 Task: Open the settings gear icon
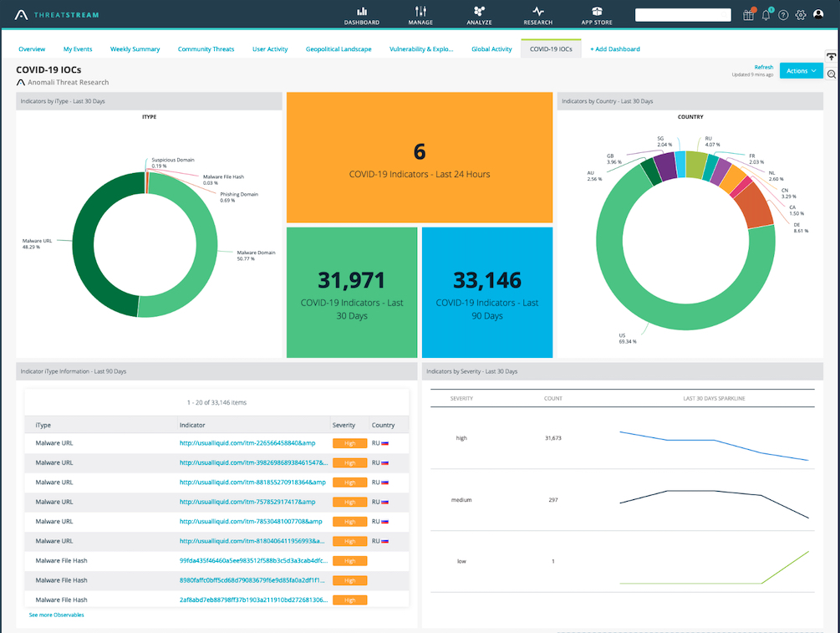pyautogui.click(x=801, y=15)
